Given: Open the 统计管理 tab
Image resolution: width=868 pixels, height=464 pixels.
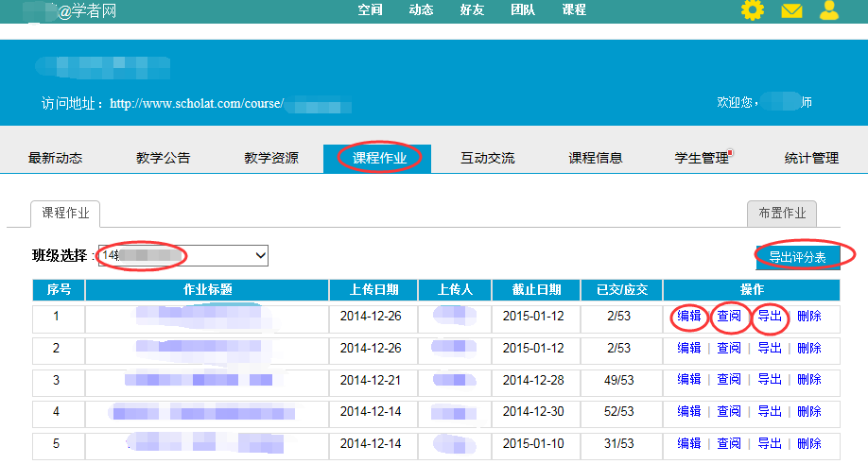Looking at the screenshot, I should (x=811, y=158).
